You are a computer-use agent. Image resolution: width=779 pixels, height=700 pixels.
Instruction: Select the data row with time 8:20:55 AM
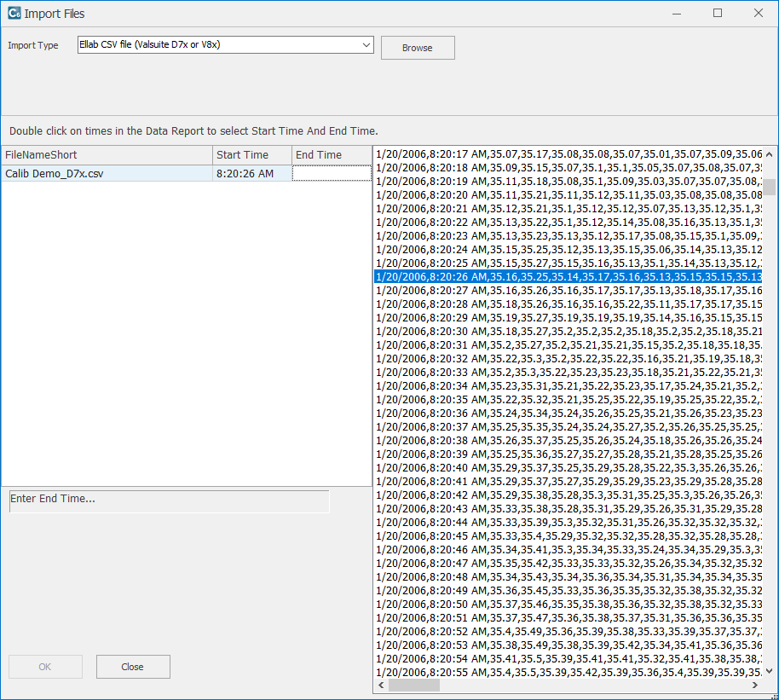coord(568,672)
